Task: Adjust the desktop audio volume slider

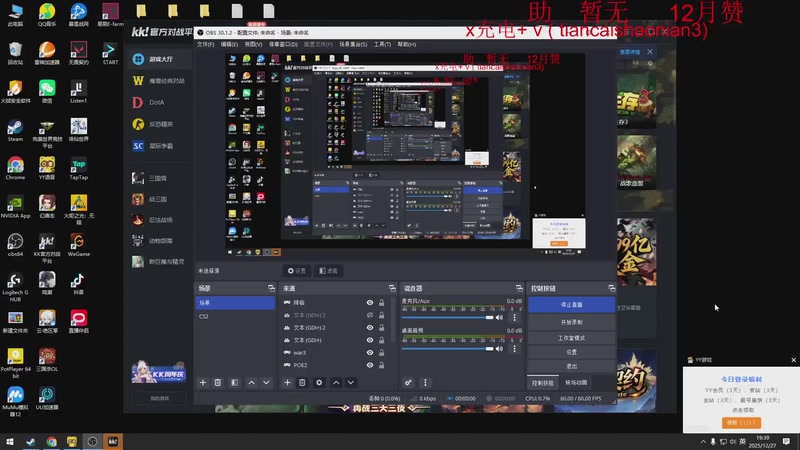Action: tap(447, 349)
